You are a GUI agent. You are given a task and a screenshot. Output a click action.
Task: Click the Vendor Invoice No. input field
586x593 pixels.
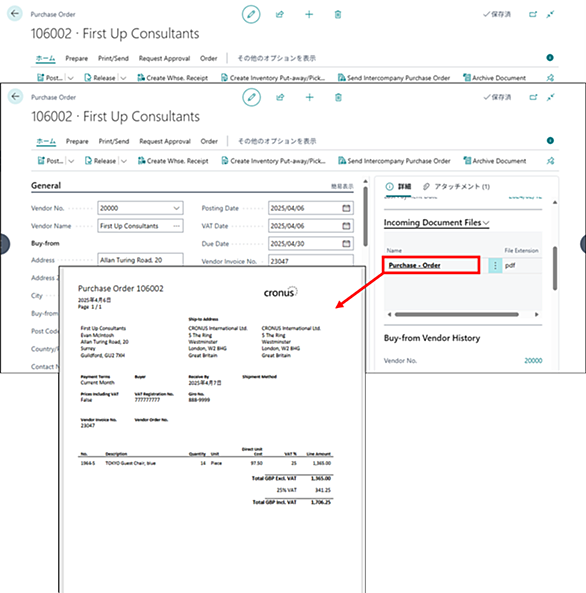pos(311,261)
